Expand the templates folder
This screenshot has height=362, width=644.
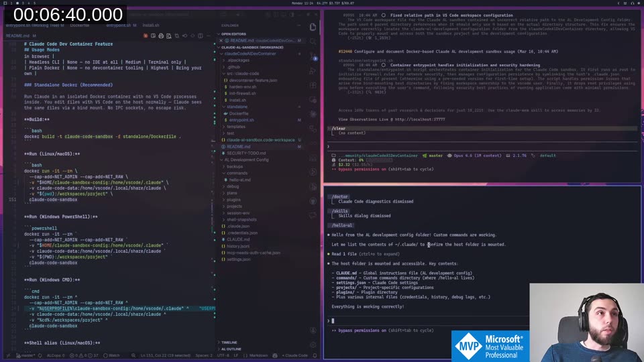[x=236, y=126]
